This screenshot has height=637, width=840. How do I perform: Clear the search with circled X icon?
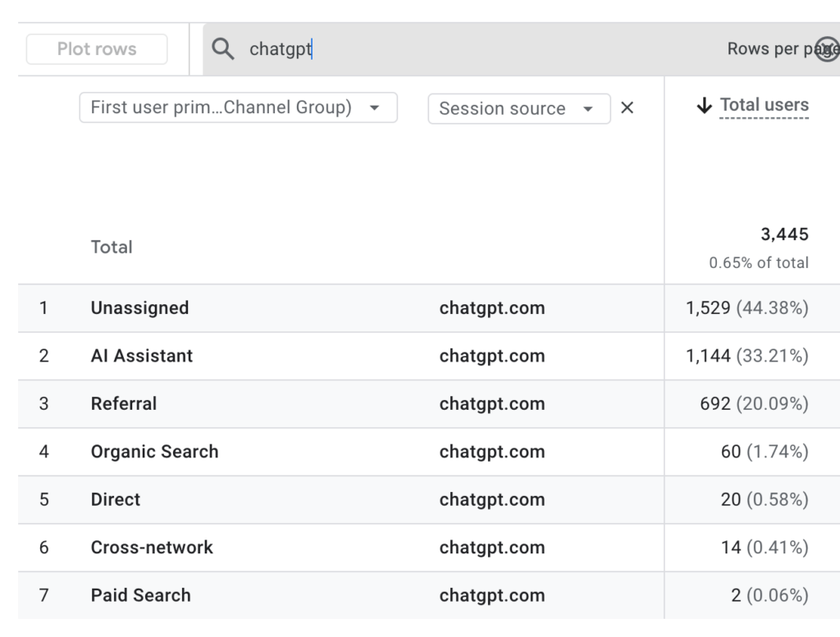828,48
